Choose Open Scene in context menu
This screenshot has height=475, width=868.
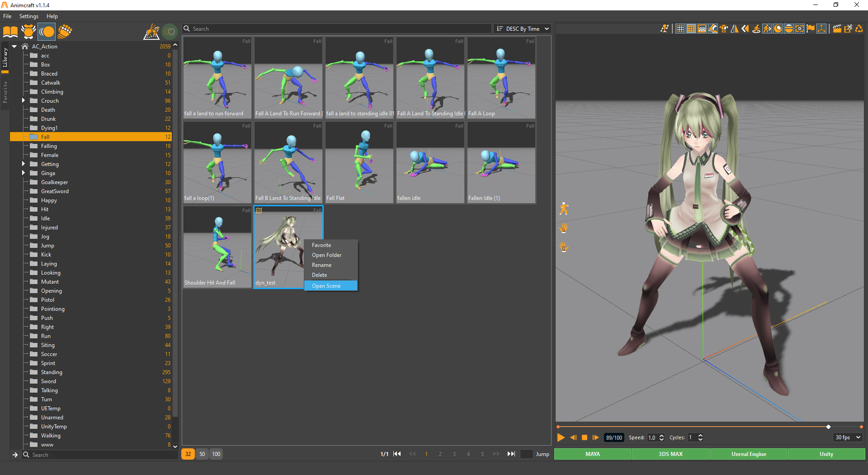331,286
